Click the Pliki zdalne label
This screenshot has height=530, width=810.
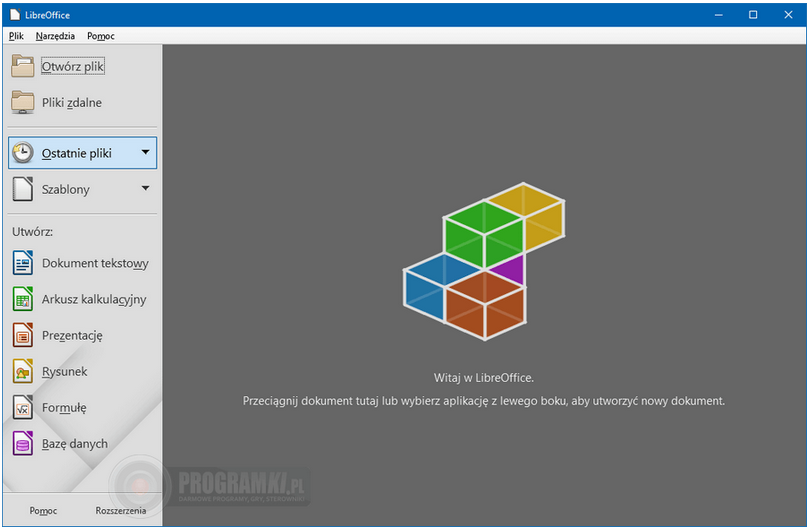click(x=72, y=103)
